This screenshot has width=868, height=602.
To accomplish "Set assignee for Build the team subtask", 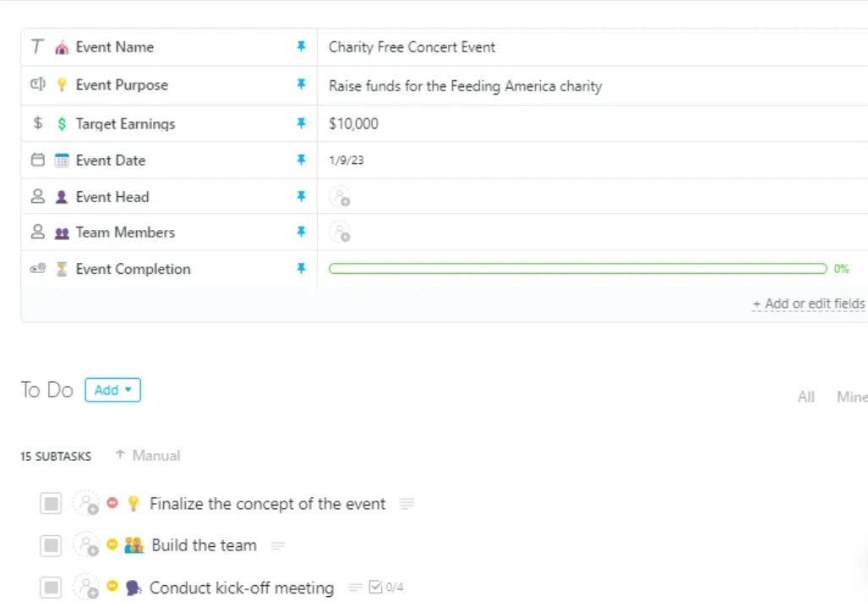I will tap(87, 545).
